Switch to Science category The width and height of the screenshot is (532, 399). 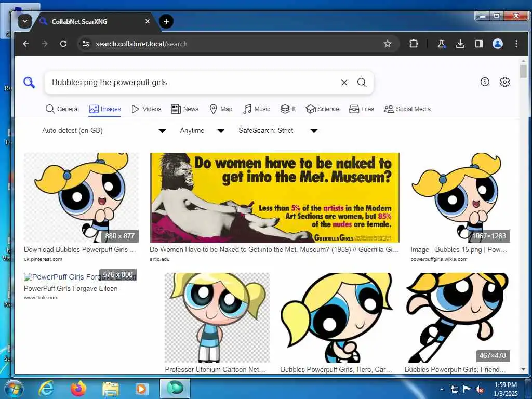pos(322,109)
